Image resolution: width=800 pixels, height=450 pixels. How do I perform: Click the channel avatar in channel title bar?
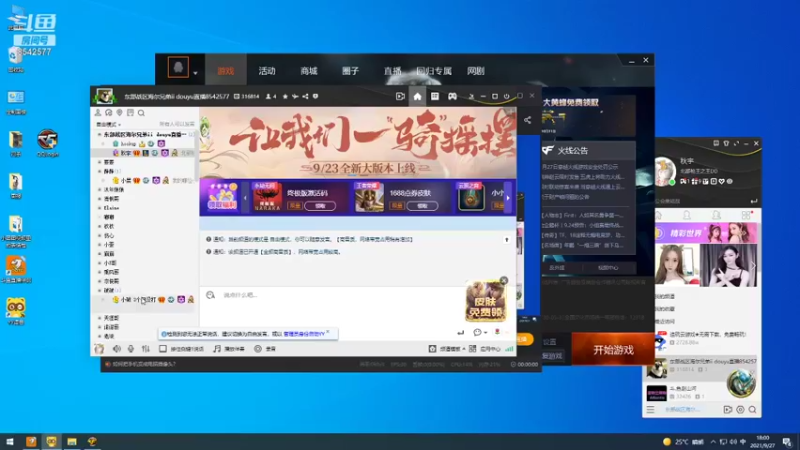pyautogui.click(x=104, y=96)
